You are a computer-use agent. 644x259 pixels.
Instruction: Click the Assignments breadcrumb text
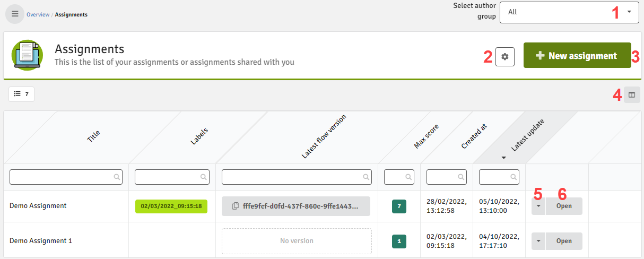click(x=71, y=14)
